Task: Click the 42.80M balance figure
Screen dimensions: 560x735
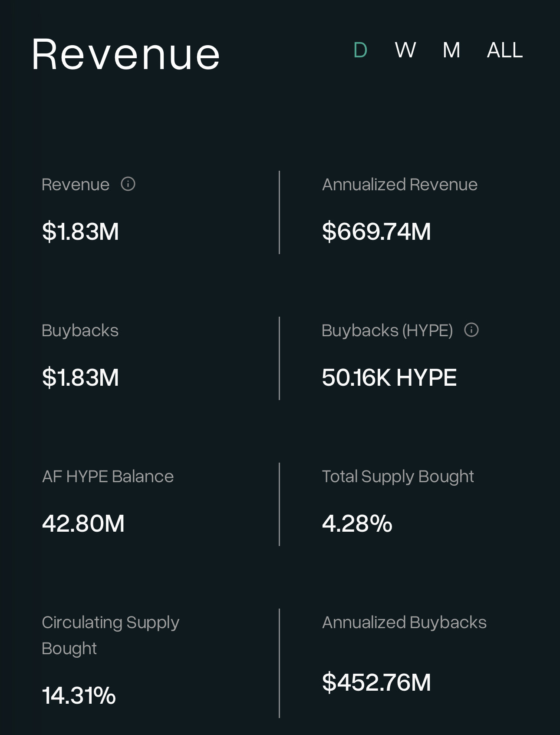Action: pyautogui.click(x=83, y=523)
